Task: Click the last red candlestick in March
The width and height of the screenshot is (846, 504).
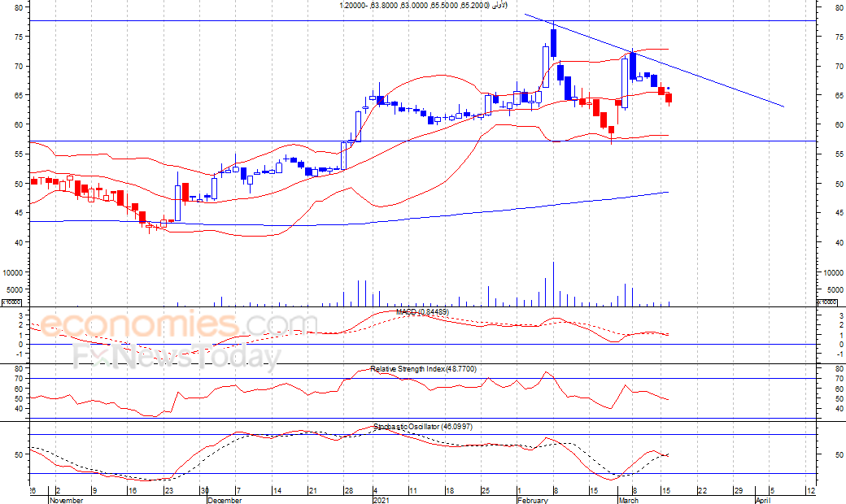Action: [x=669, y=98]
